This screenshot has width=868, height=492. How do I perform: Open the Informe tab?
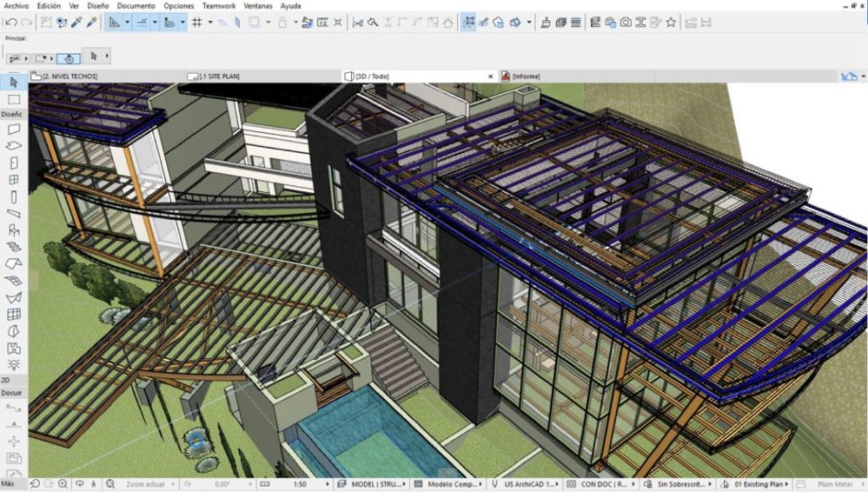[525, 76]
